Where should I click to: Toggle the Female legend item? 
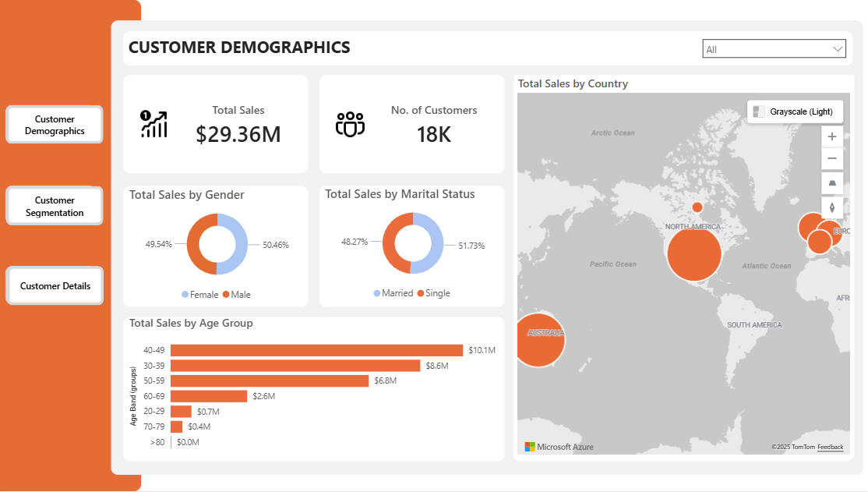[199, 295]
